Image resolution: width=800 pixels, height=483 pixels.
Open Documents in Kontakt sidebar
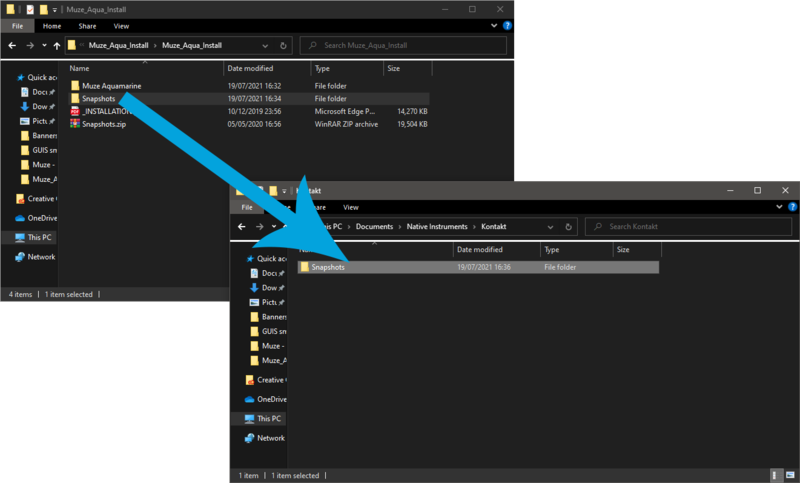pyautogui.click(x=267, y=273)
